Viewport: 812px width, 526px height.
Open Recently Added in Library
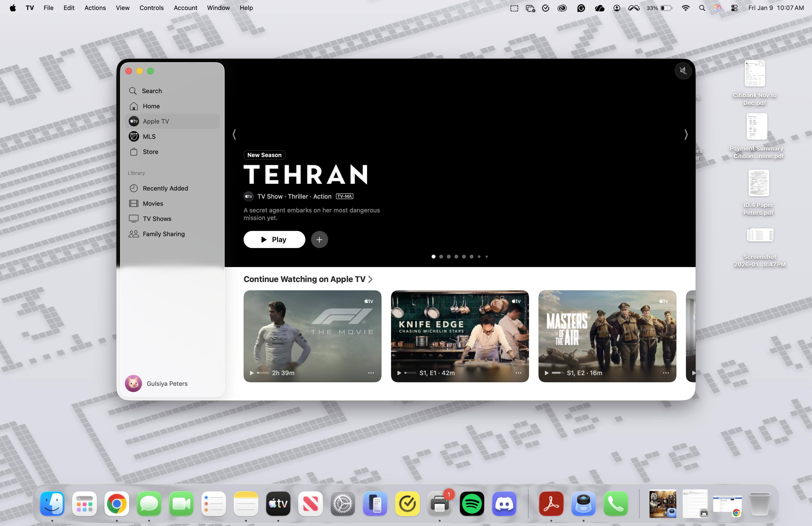coord(165,188)
